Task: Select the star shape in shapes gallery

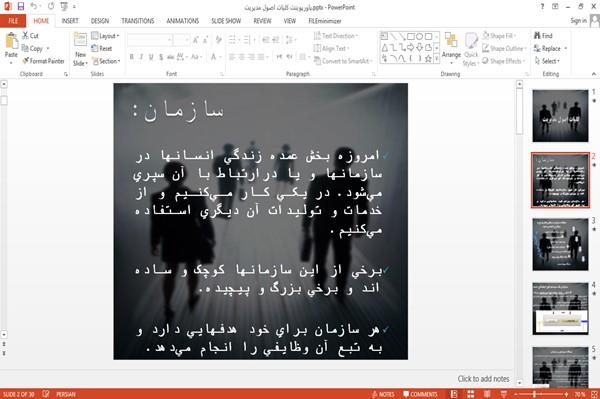Action: (428, 59)
